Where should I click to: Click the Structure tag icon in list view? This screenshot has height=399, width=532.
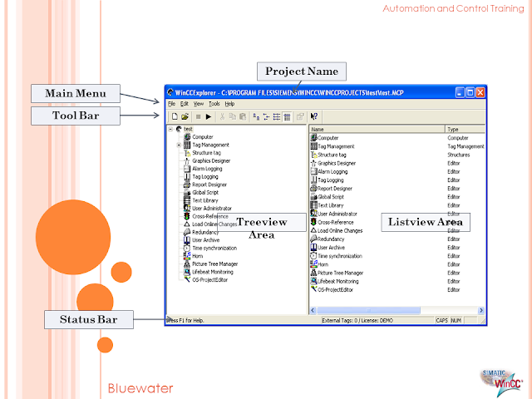[x=314, y=155]
